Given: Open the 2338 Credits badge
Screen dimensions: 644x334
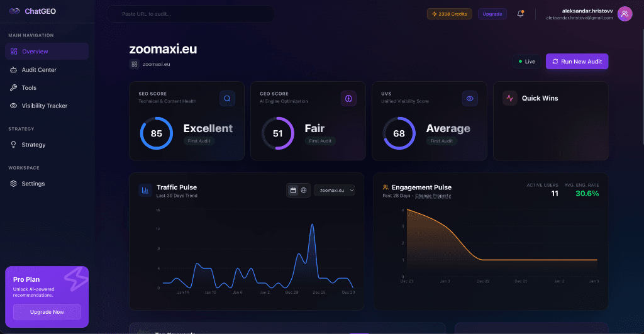Looking at the screenshot, I should point(449,14).
